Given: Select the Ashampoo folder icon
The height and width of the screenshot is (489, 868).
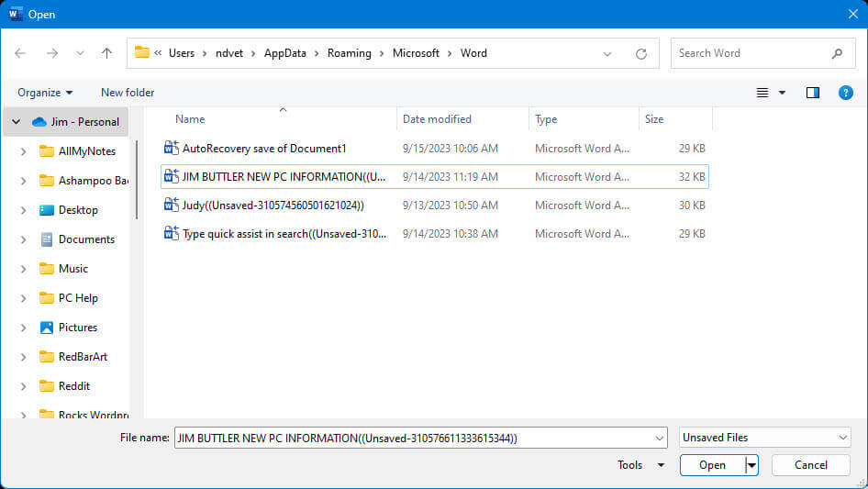Looking at the screenshot, I should [x=47, y=181].
